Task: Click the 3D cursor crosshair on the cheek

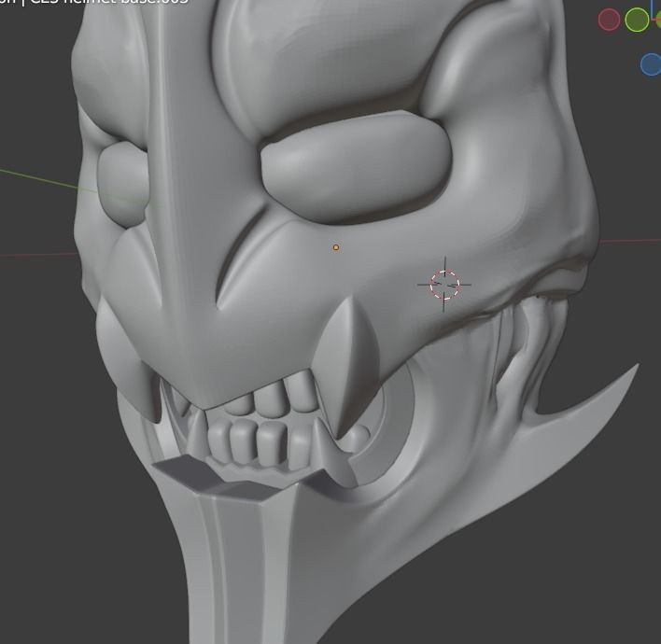Action: [444, 285]
